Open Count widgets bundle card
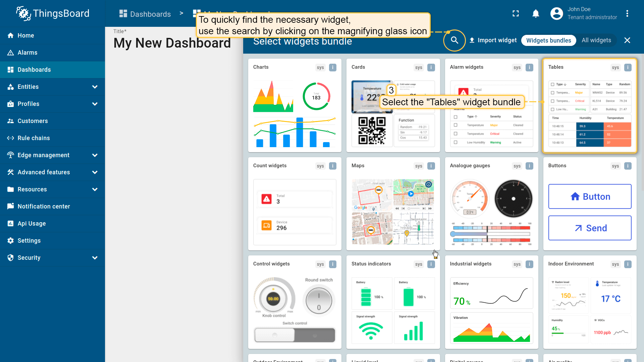Screen dimensions: 644x362 [294, 204]
